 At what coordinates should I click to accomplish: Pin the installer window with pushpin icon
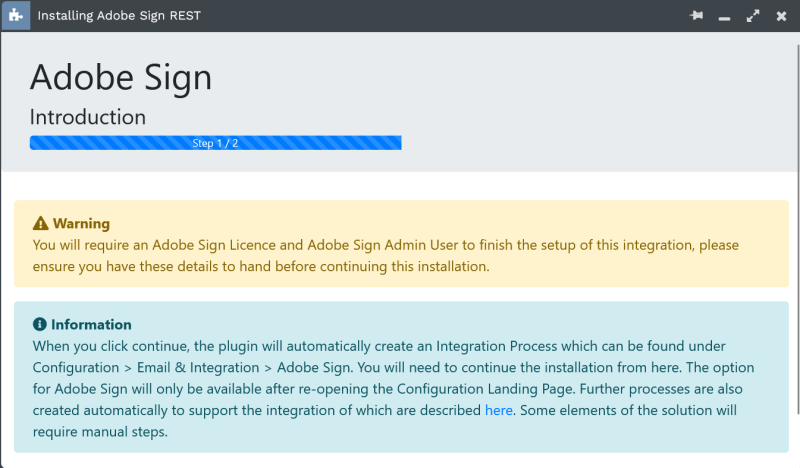[697, 16]
